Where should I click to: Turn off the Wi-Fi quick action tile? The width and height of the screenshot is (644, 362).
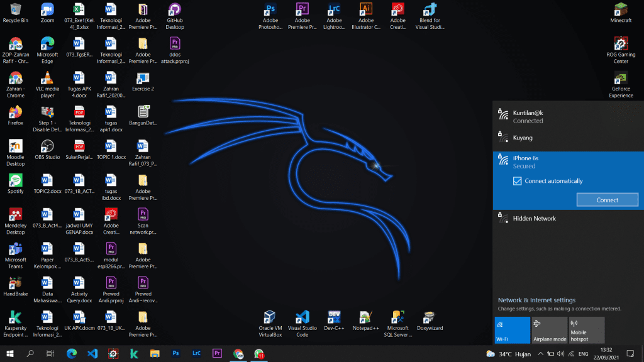pos(512,330)
